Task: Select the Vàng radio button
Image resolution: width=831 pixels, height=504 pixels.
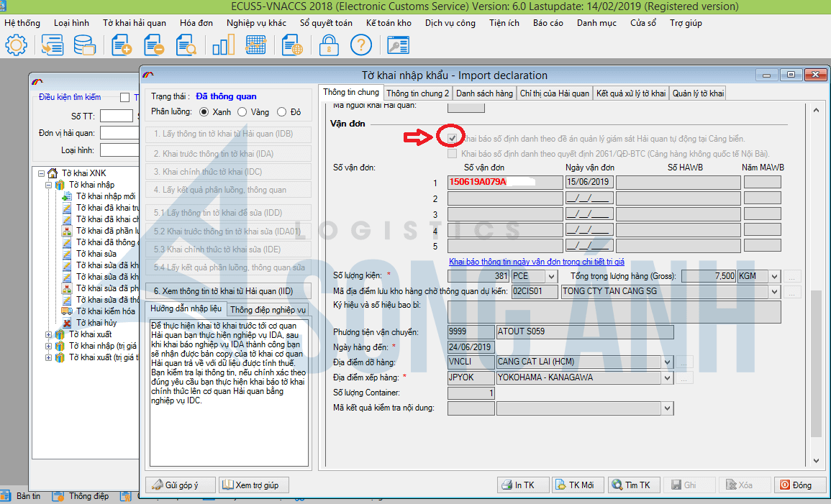Action: tap(242, 112)
